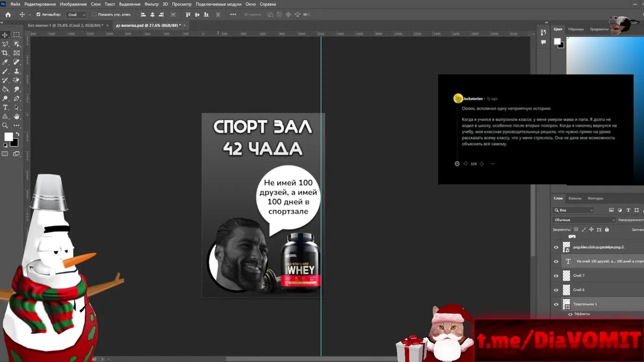Image resolution: width=644 pixels, height=362 pixels.
Task: Open the Обычные blend mode dropdown
Action: click(x=584, y=220)
